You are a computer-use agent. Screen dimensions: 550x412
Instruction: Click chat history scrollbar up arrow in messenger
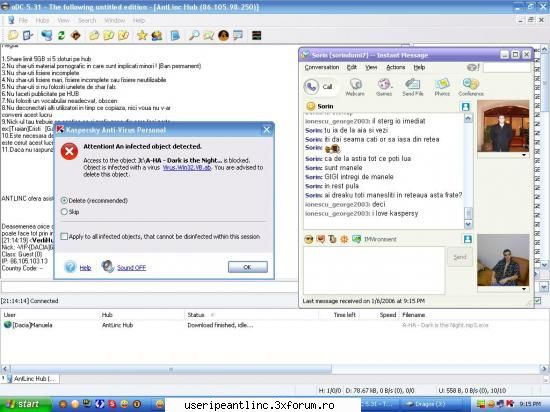click(468, 119)
